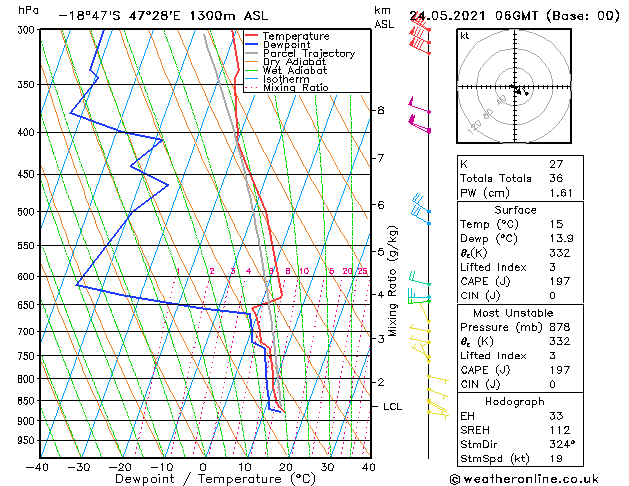Screen dimensions: 629x486
Task: Click the weatheronline.co.uk copyright text
Action: (524, 479)
